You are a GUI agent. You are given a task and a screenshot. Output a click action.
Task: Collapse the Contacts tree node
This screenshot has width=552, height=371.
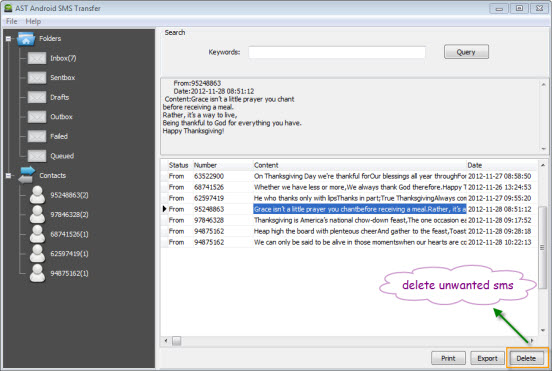[x=8, y=175]
